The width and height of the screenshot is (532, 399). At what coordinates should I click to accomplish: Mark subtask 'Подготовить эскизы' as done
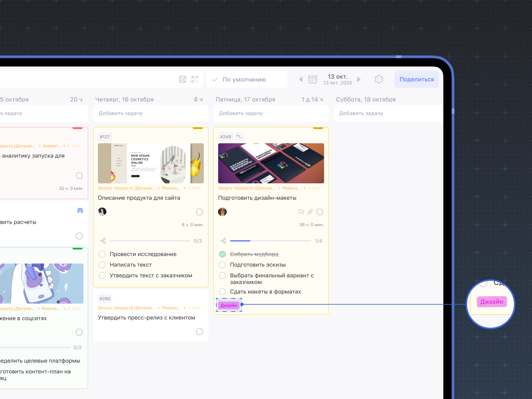223,265
